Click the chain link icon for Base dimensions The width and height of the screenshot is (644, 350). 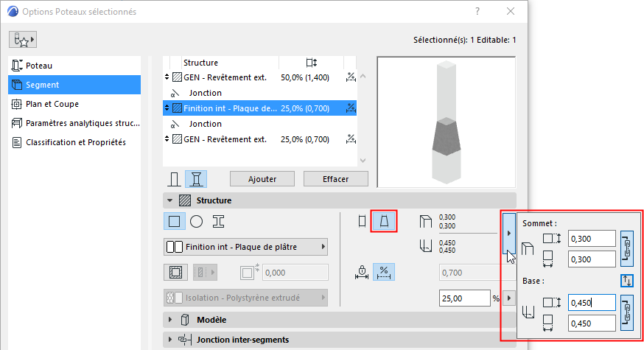tap(627, 312)
